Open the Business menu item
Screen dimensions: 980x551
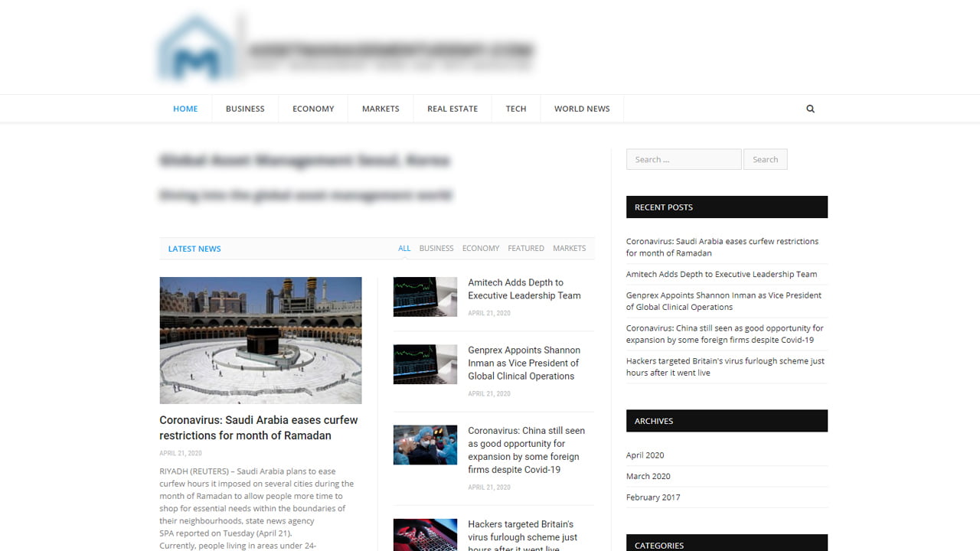pyautogui.click(x=245, y=109)
